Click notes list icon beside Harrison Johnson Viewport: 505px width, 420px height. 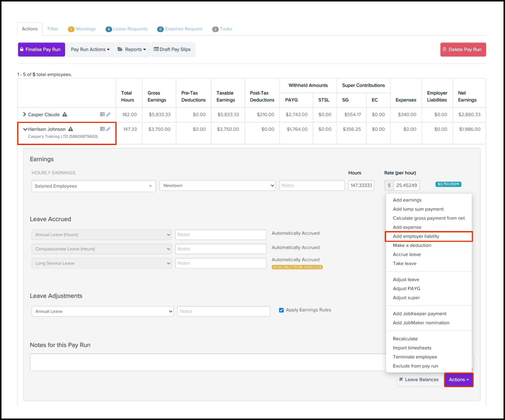102,129
